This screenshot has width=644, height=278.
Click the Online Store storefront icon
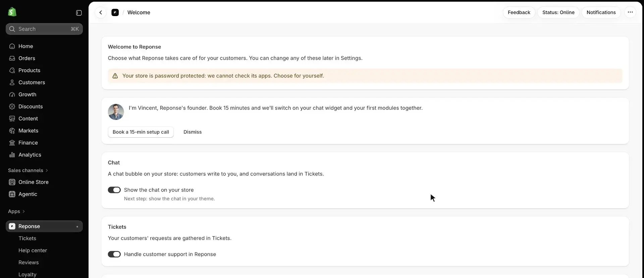coord(12,182)
